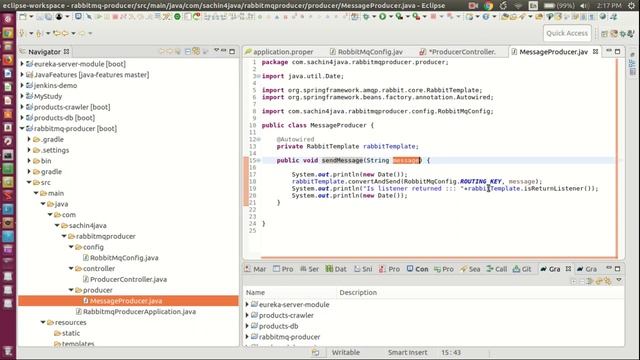Screen dimensions: 640x360
Task: Click the Description column header
Action: tap(358, 293)
